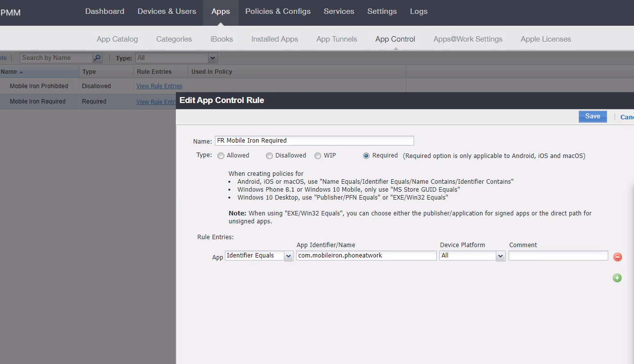The width and height of the screenshot is (634, 364).
Task: Navigate to the Dashboard menu
Action: (105, 11)
